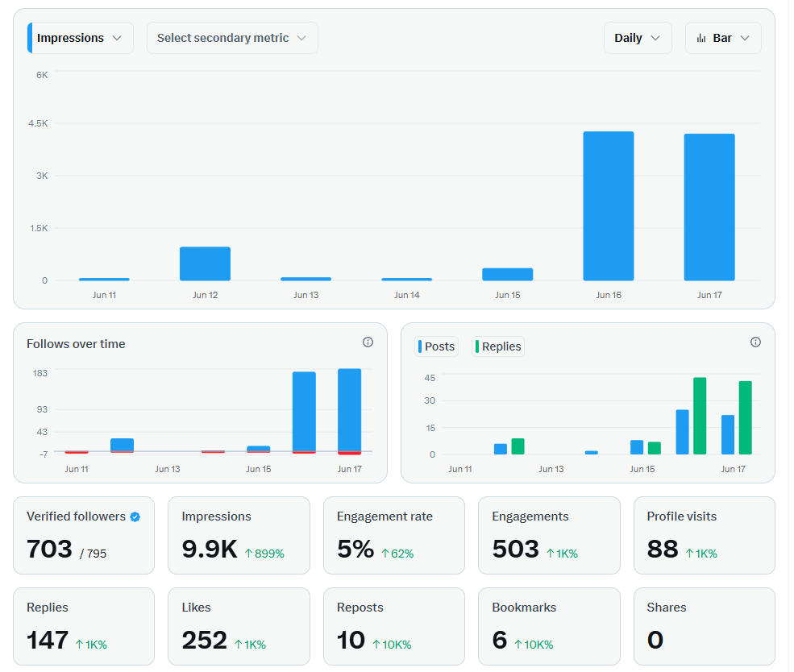The image size is (794, 672).
Task: Select the Jun 15 impressions bar
Action: click(507, 274)
